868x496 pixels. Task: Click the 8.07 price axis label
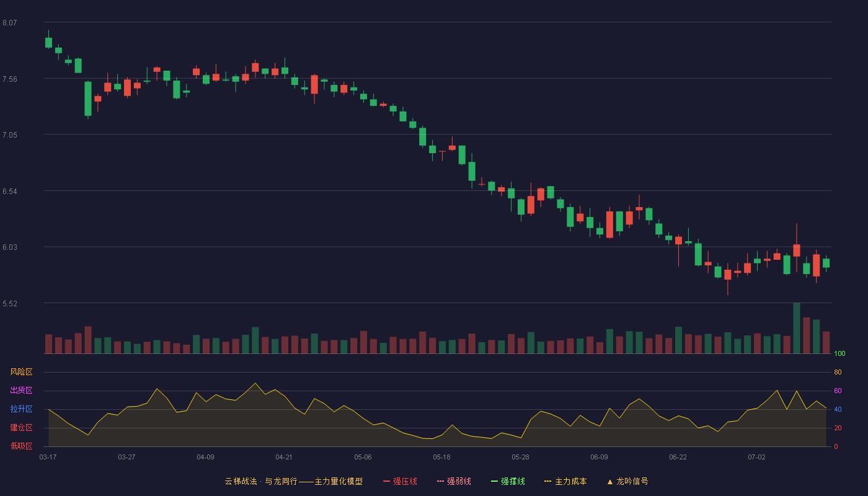(10, 23)
